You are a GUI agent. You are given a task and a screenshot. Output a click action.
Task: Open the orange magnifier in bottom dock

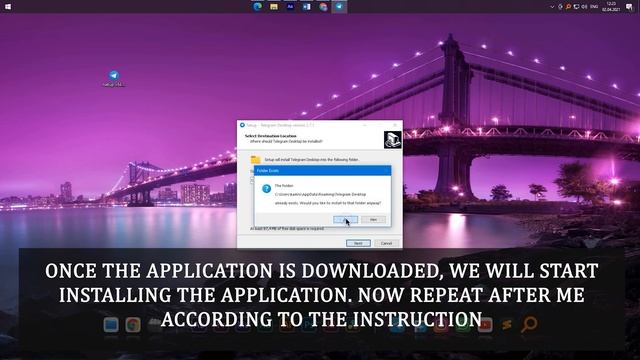point(529,324)
